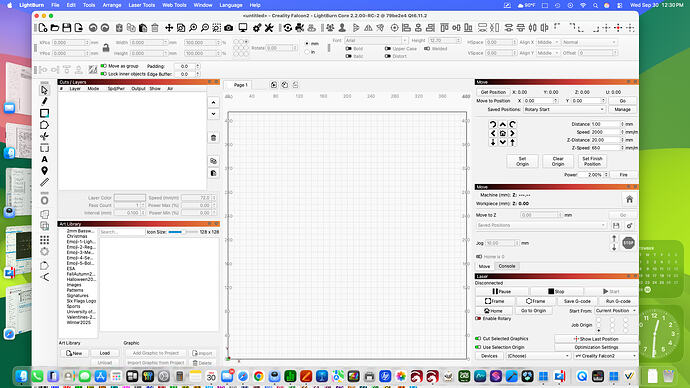Jog laser left with the left arrow
The image size is (690, 388).
tap(493, 133)
